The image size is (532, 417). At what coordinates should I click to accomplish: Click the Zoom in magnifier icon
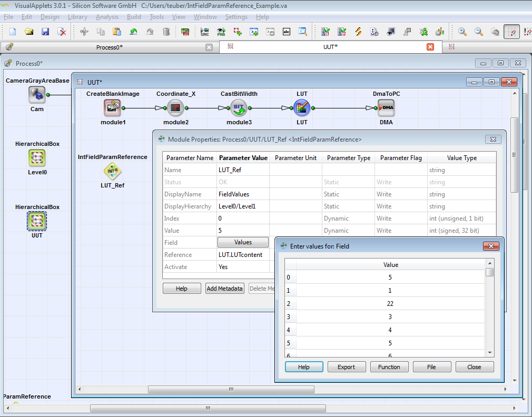tap(462, 32)
